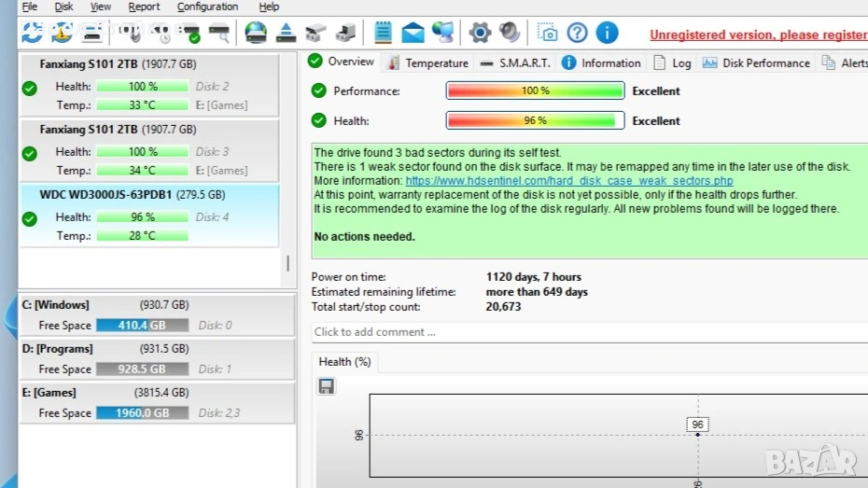
Task: Open the blue notepad report icon
Action: [x=383, y=34]
